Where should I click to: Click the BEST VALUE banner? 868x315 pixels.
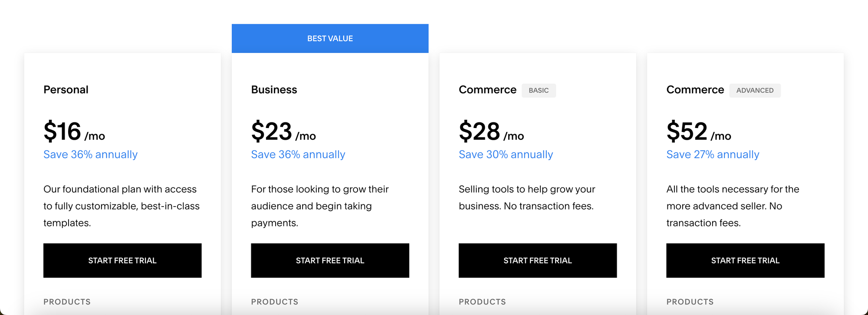pyautogui.click(x=330, y=38)
